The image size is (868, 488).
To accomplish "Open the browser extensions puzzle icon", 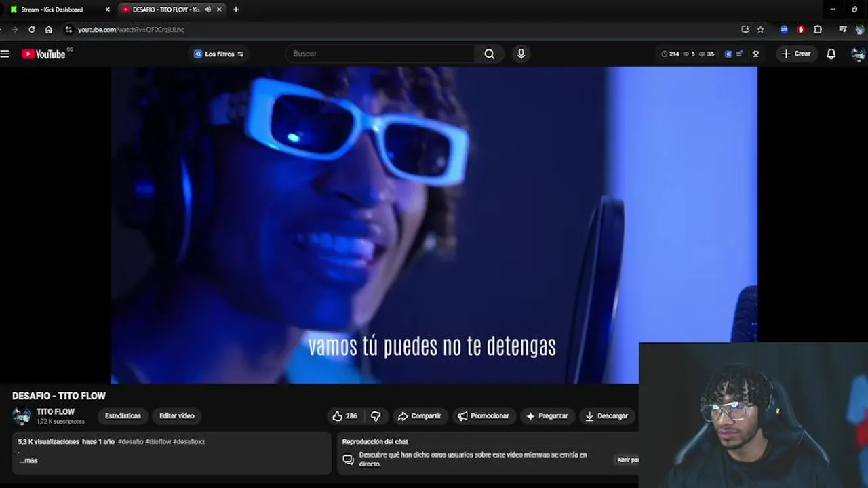I will pyautogui.click(x=818, y=29).
